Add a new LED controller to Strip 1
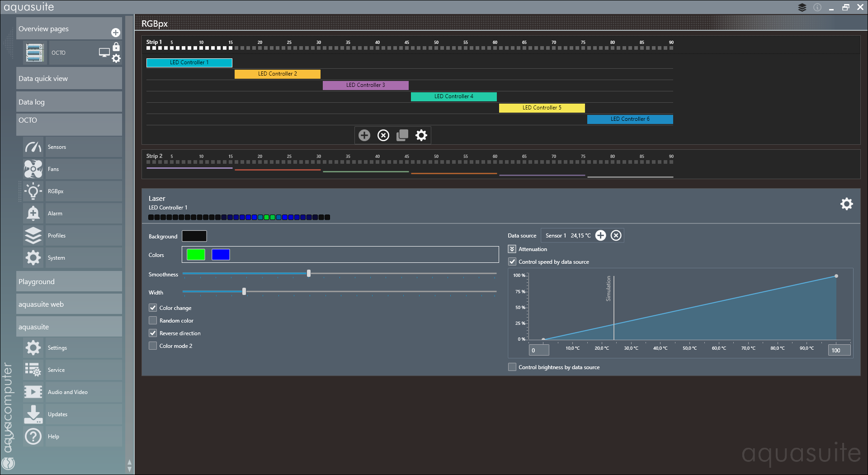Viewport: 868px width, 475px height. coord(364,135)
